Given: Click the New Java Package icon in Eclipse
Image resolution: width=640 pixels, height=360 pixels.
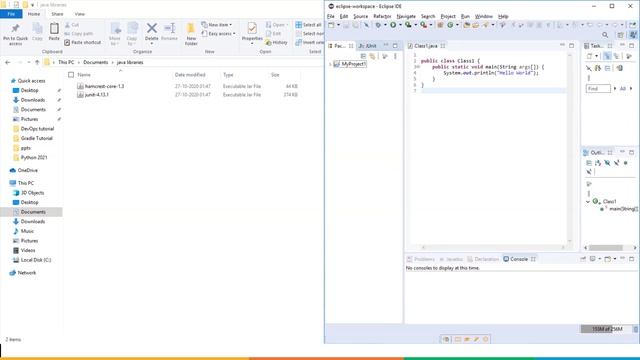Looking at the screenshot, I should pos(440,25).
